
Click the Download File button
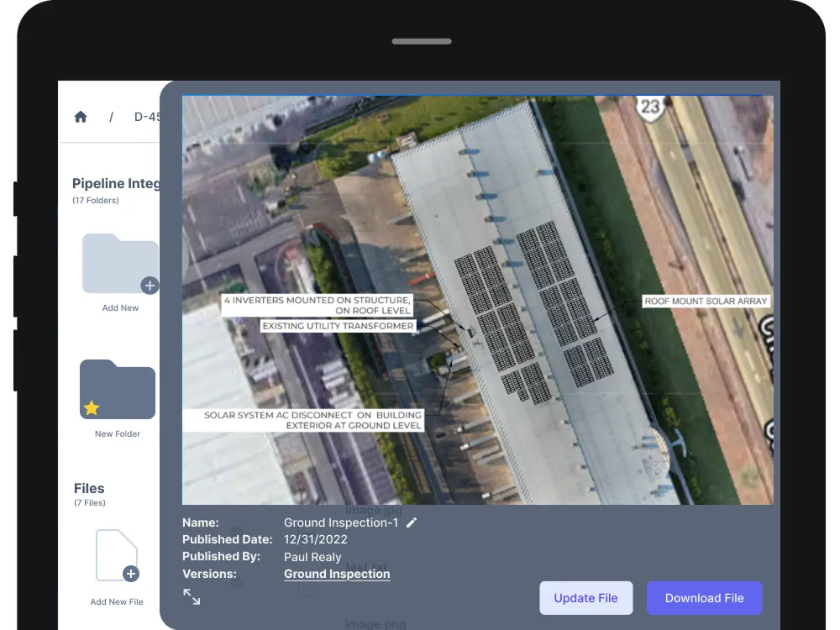pos(705,597)
